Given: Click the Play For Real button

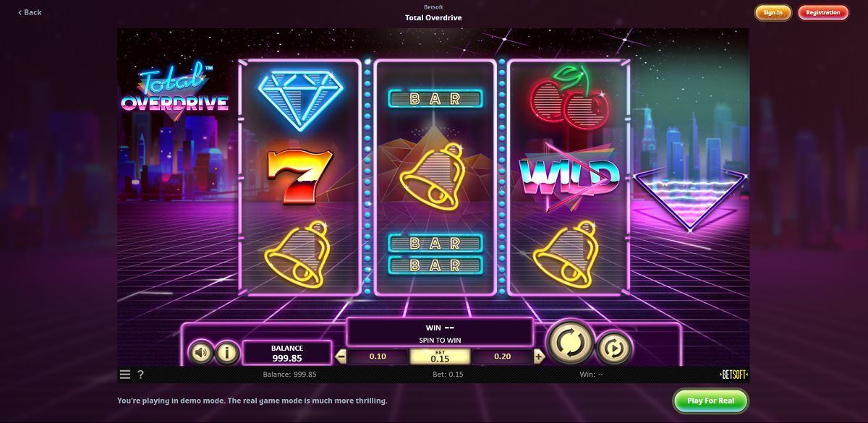Looking at the screenshot, I should tap(710, 401).
